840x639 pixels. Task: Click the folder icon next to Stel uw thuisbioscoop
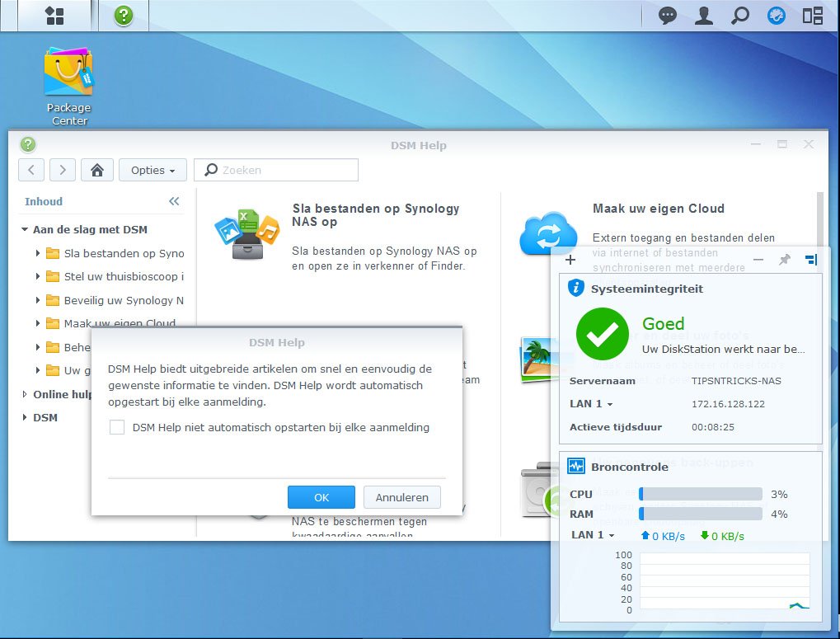53,276
